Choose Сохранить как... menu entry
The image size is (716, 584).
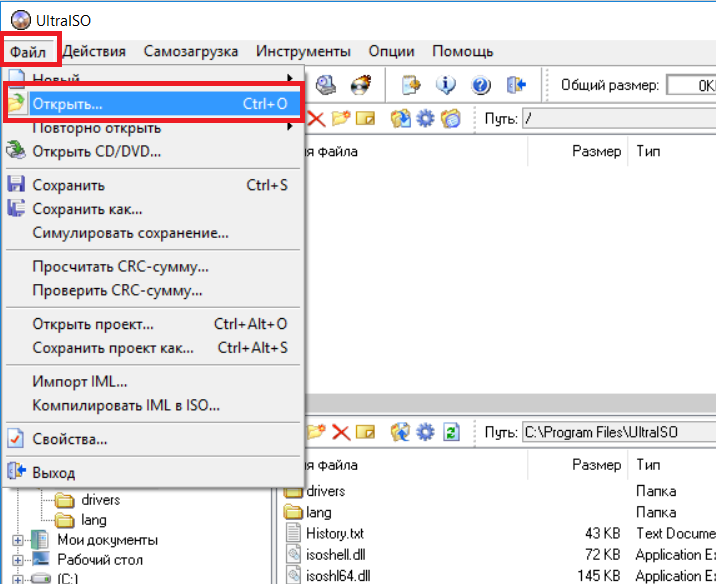click(x=87, y=209)
